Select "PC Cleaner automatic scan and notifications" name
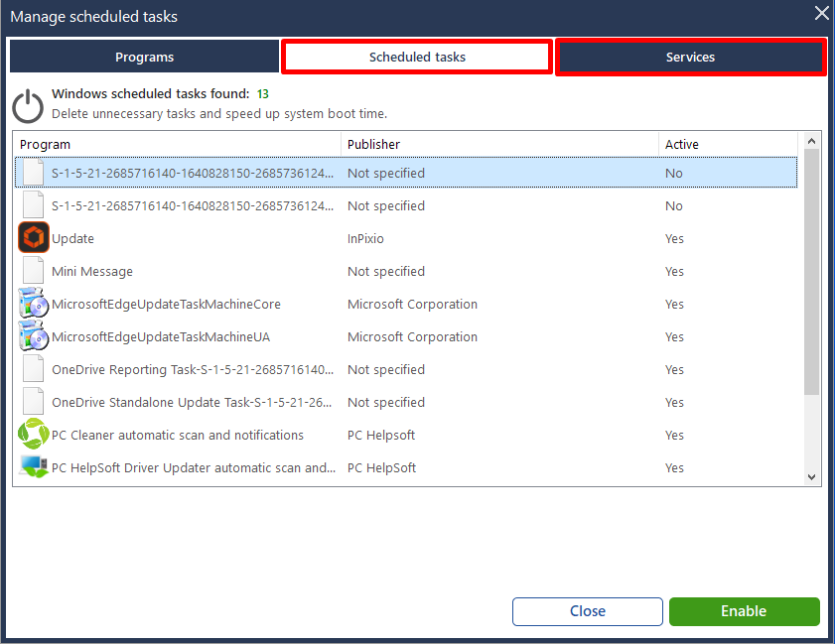Viewport: 835px width, 644px height. pyautogui.click(x=178, y=435)
